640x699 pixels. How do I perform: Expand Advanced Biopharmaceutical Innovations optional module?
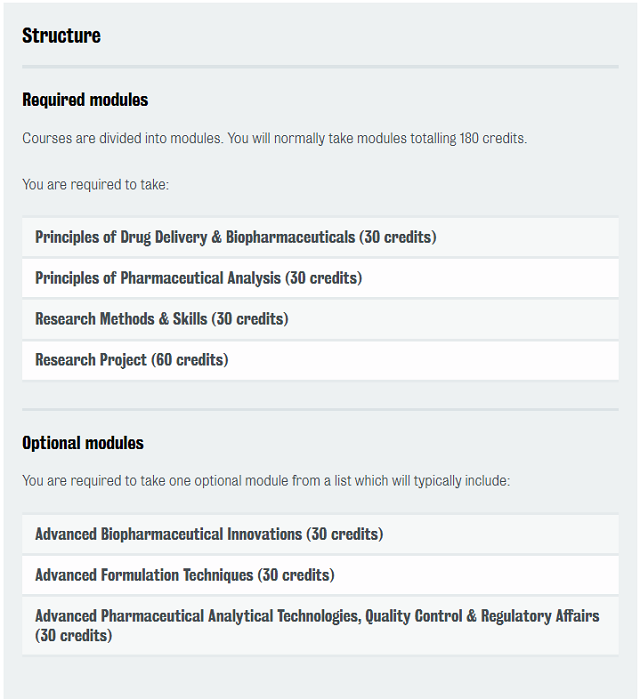320,534
